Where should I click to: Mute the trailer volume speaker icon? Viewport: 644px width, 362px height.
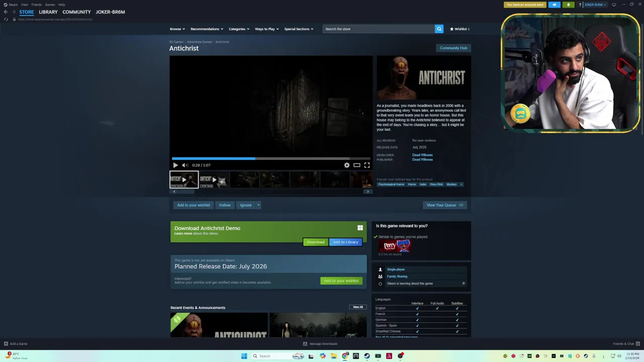pyautogui.click(x=185, y=165)
